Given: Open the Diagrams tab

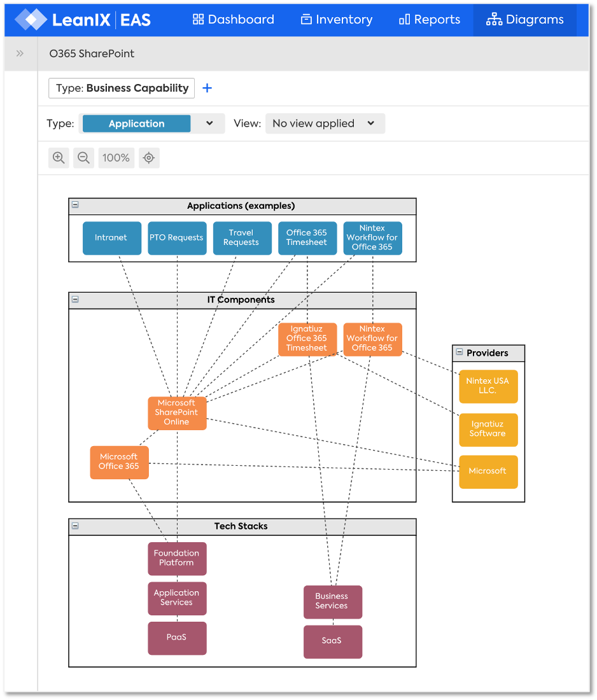Looking at the screenshot, I should [524, 20].
